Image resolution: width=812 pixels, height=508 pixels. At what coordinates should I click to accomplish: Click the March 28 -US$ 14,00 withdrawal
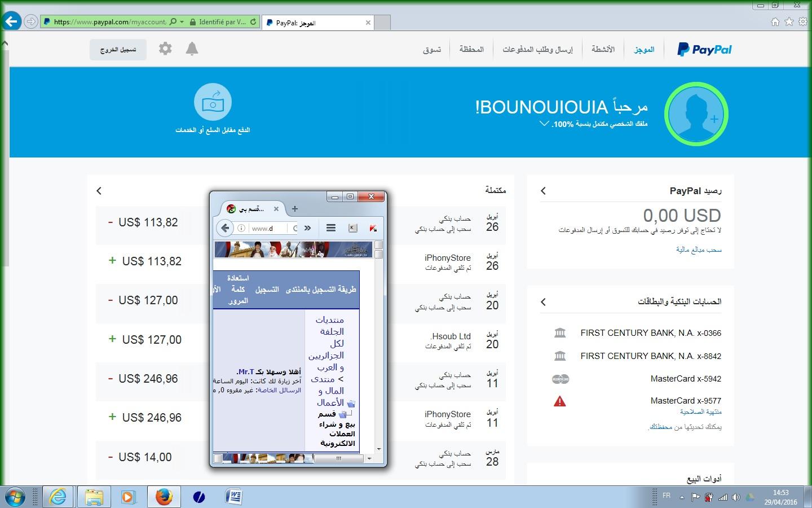tap(301, 458)
